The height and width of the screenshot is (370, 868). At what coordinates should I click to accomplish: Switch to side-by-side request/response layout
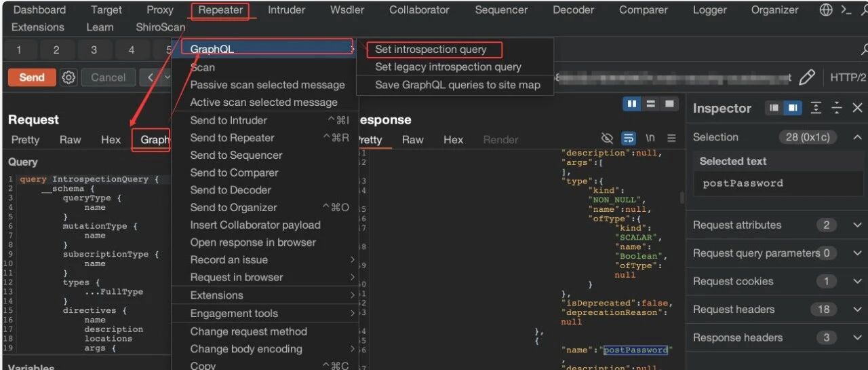click(632, 104)
